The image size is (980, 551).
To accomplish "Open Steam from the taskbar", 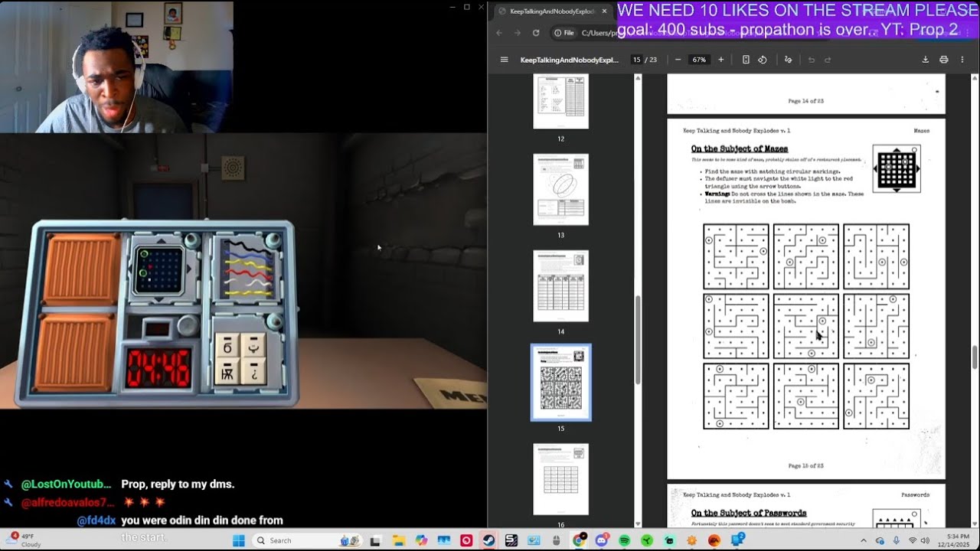I will click(488, 540).
